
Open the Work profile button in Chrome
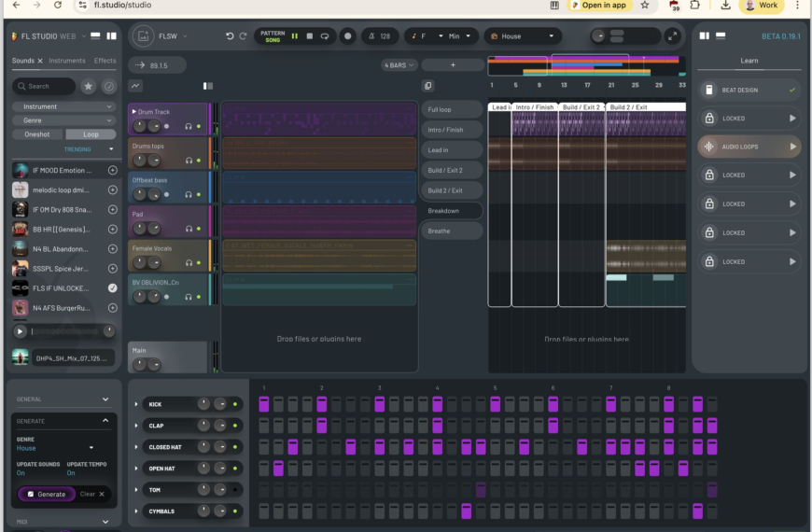click(x=763, y=6)
